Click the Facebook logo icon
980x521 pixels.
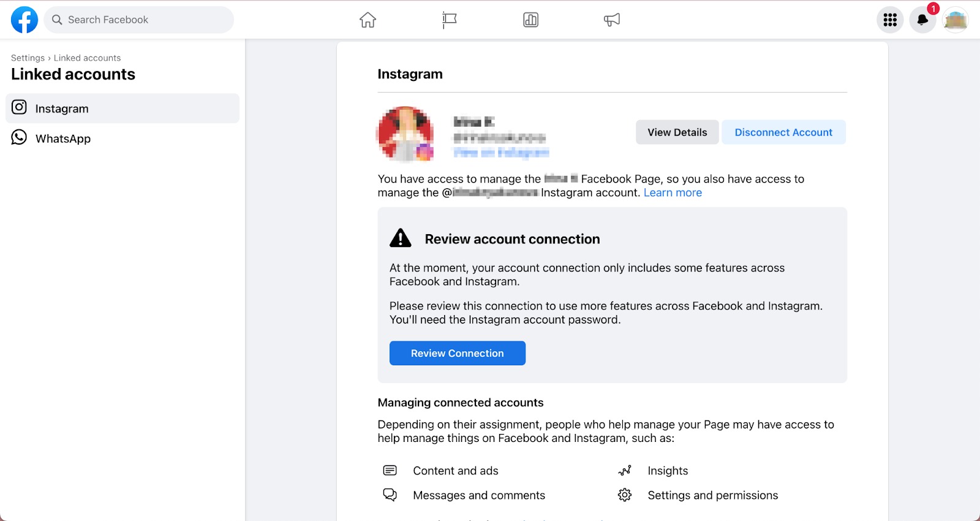point(24,20)
